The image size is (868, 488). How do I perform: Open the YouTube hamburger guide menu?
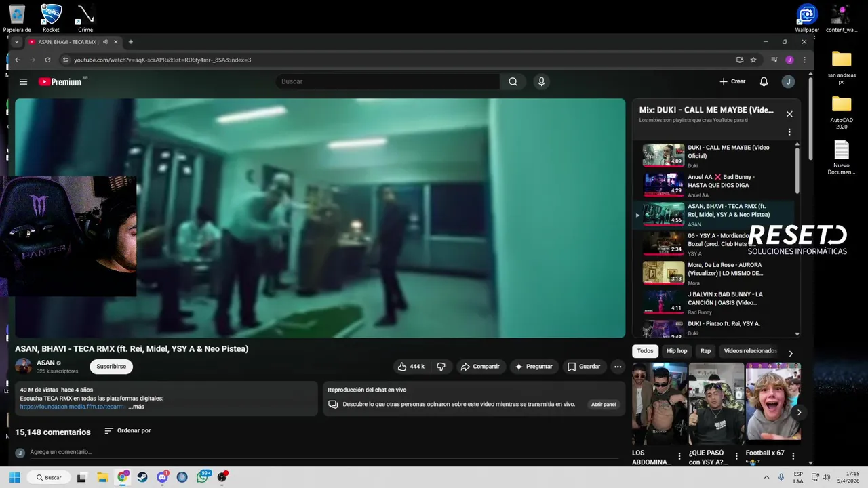pyautogui.click(x=23, y=81)
